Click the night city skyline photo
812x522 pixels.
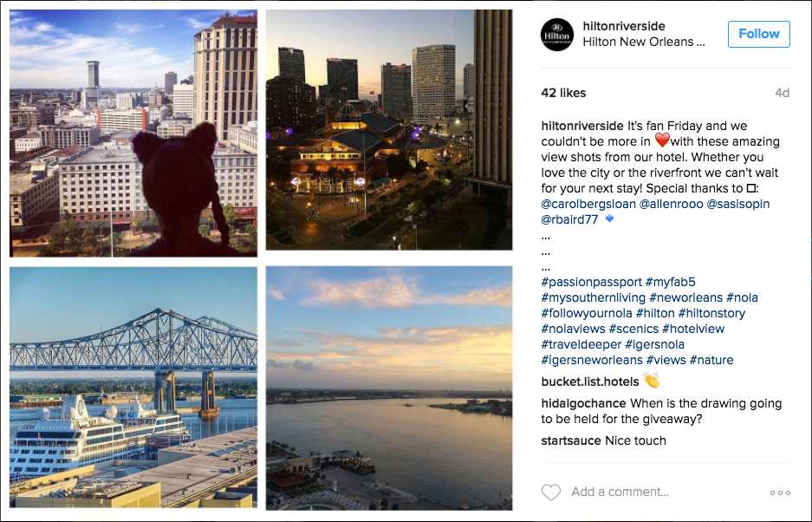[388, 130]
